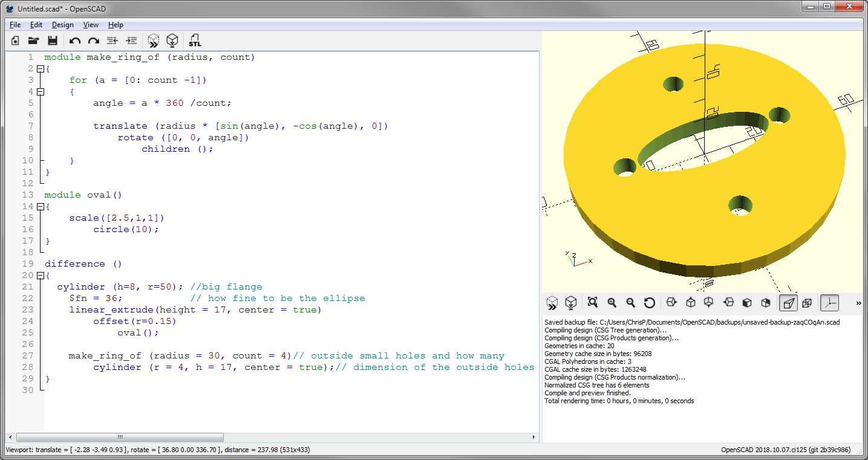This screenshot has width=868, height=460.
Task: Click the View All magnifier icon below viewport
Action: pos(592,303)
